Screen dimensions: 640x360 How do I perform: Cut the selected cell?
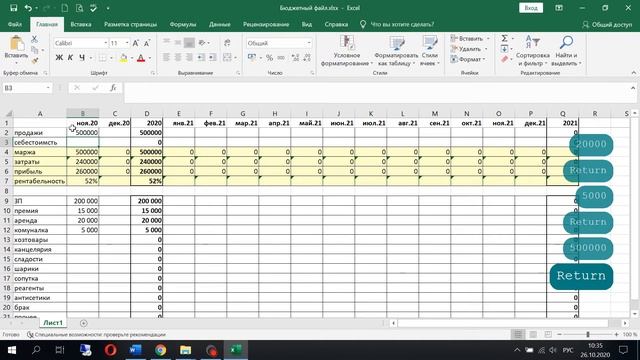pyautogui.click(x=35, y=39)
